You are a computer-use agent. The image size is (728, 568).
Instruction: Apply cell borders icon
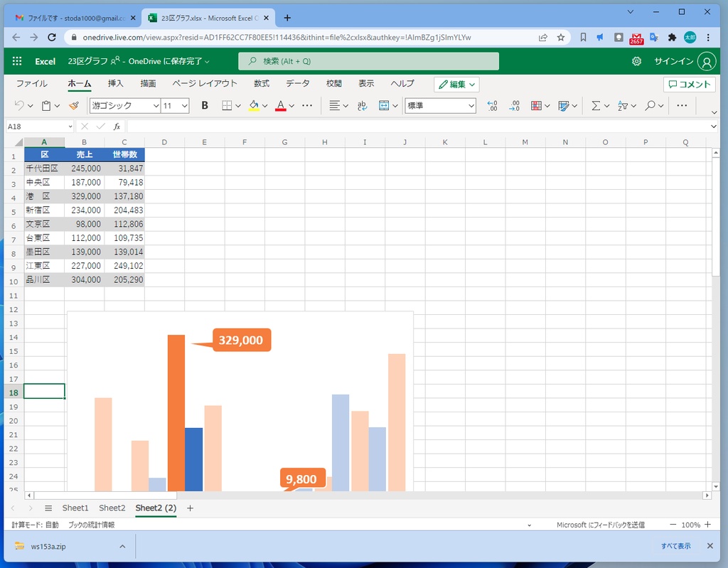click(x=227, y=105)
